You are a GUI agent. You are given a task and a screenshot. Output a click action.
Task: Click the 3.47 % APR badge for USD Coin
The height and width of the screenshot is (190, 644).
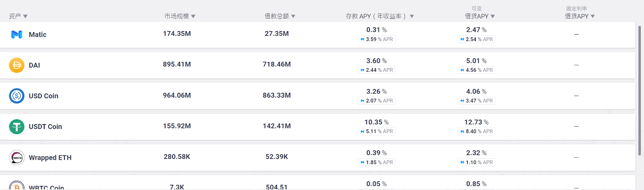477,101
